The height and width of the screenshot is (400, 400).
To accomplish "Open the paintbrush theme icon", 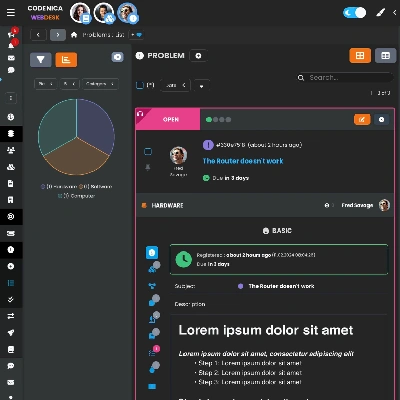I will (381, 13).
